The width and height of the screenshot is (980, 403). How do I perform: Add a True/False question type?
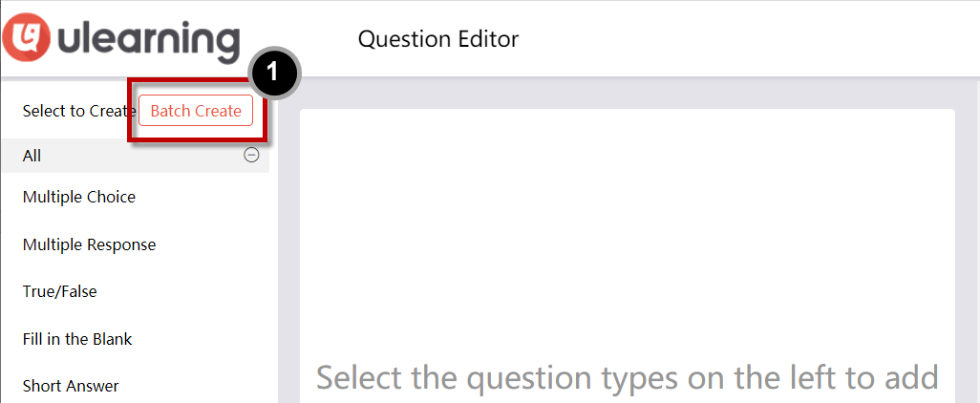point(60,292)
